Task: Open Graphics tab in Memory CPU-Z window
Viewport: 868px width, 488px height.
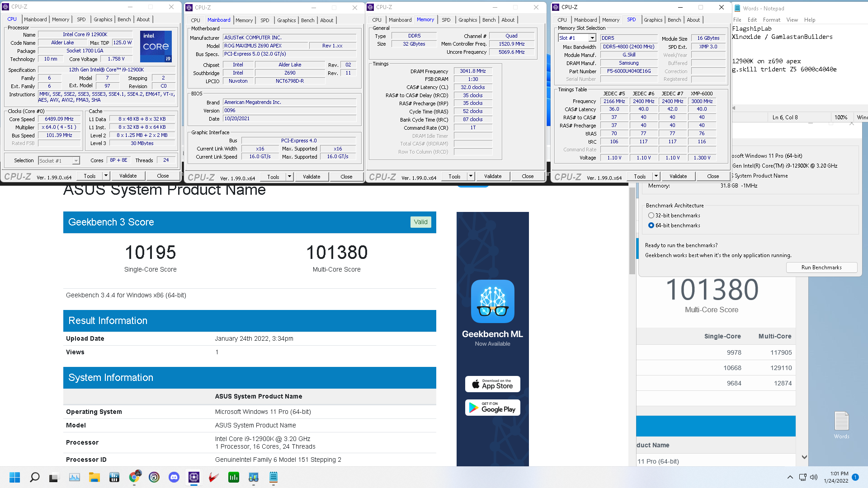Action: tap(467, 20)
